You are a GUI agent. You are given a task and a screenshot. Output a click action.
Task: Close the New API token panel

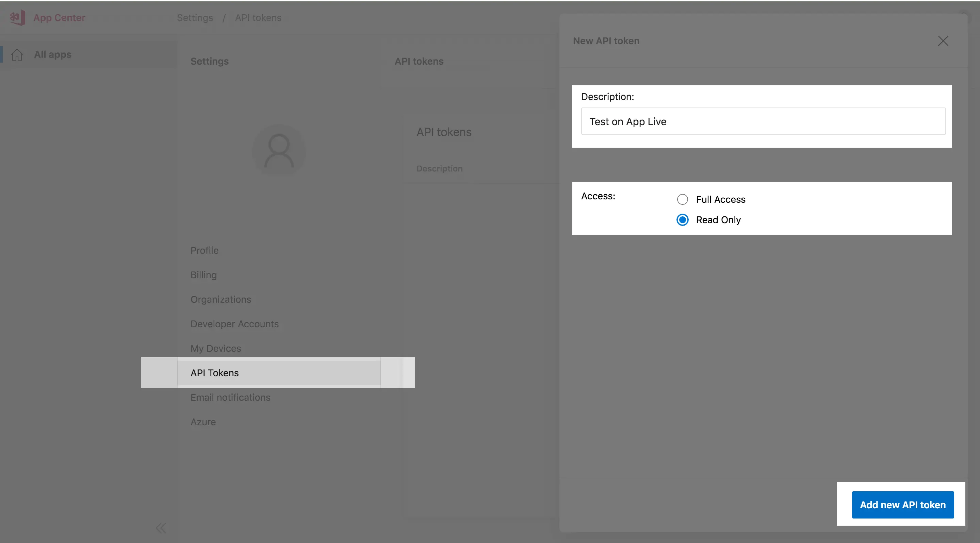943,41
